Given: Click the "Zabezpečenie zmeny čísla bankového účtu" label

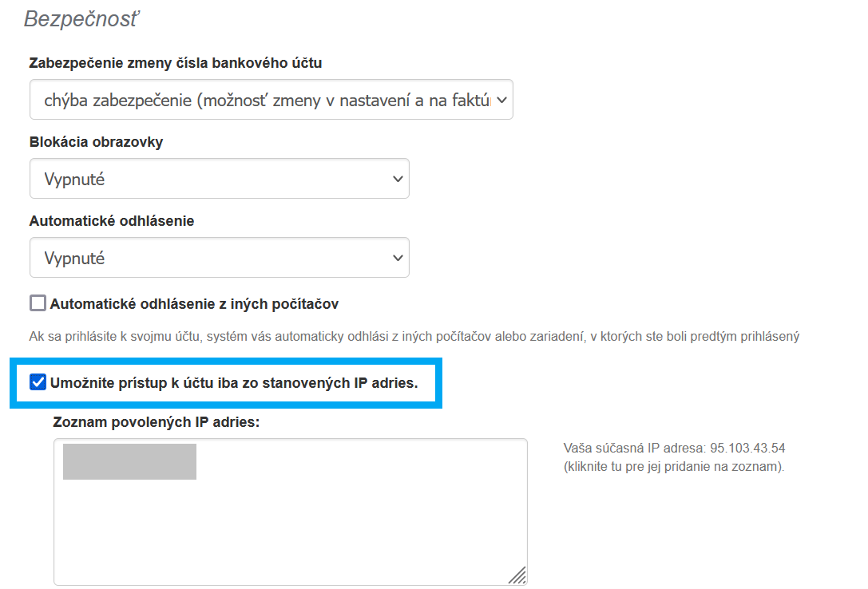Looking at the screenshot, I should [x=176, y=62].
